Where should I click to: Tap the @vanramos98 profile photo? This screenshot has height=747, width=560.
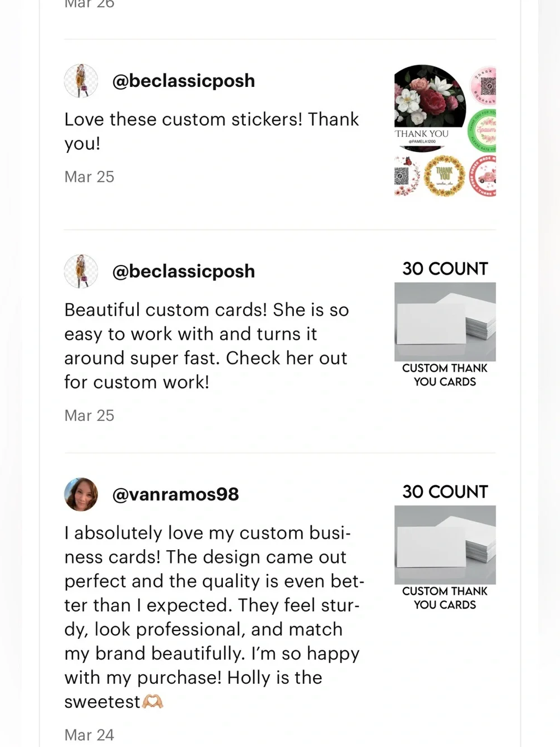pyautogui.click(x=81, y=494)
